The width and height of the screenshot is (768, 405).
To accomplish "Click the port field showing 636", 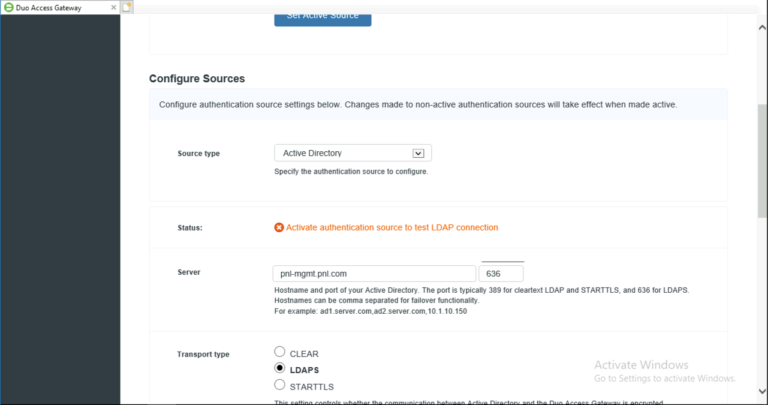I will pos(501,274).
